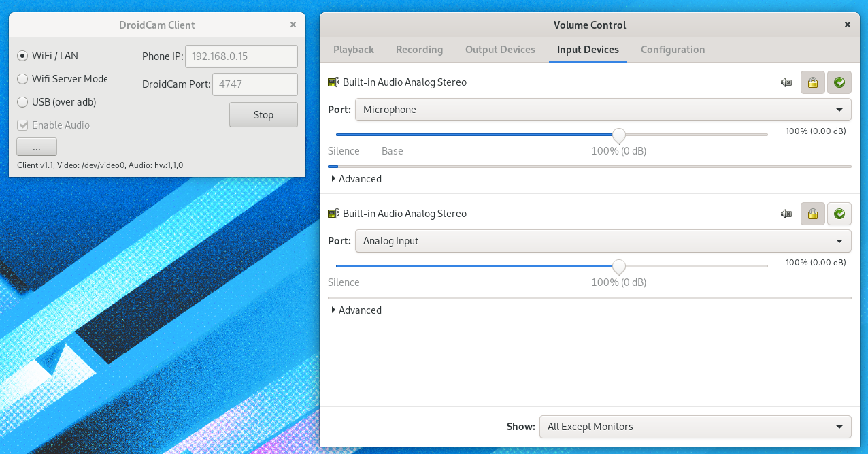Mute the Analog Input device
868x454 pixels.
pyautogui.click(x=786, y=214)
